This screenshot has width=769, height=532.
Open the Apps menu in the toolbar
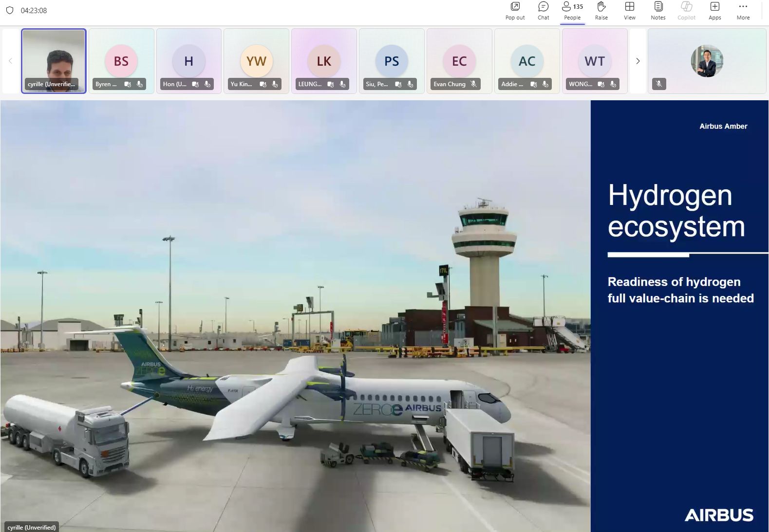(714, 11)
